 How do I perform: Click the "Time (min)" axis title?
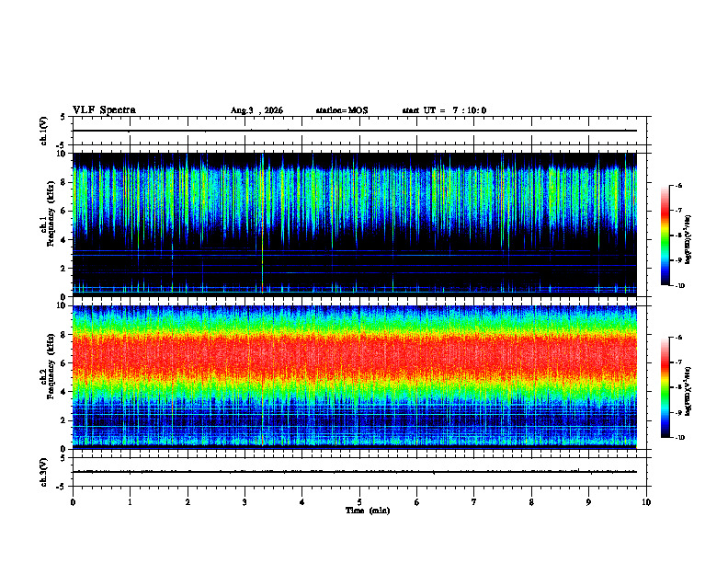click(368, 511)
